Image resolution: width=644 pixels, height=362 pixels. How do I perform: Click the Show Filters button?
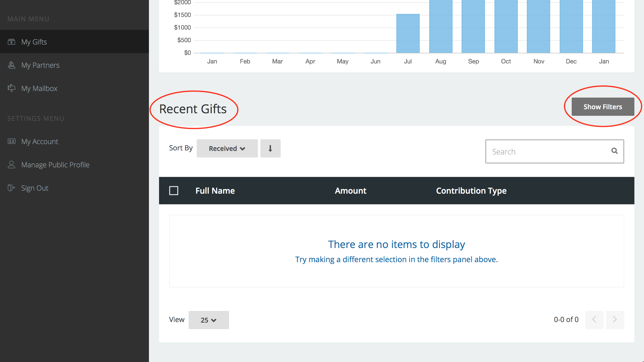point(603,107)
